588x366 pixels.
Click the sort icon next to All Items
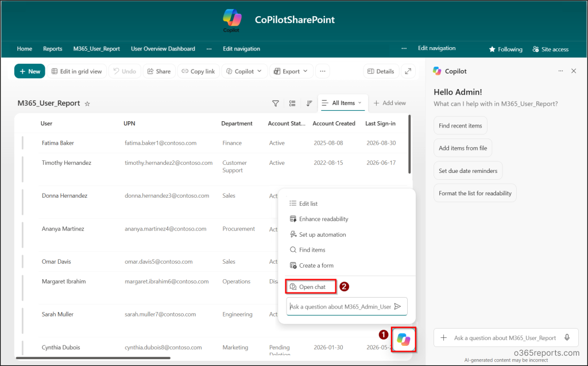click(x=309, y=103)
